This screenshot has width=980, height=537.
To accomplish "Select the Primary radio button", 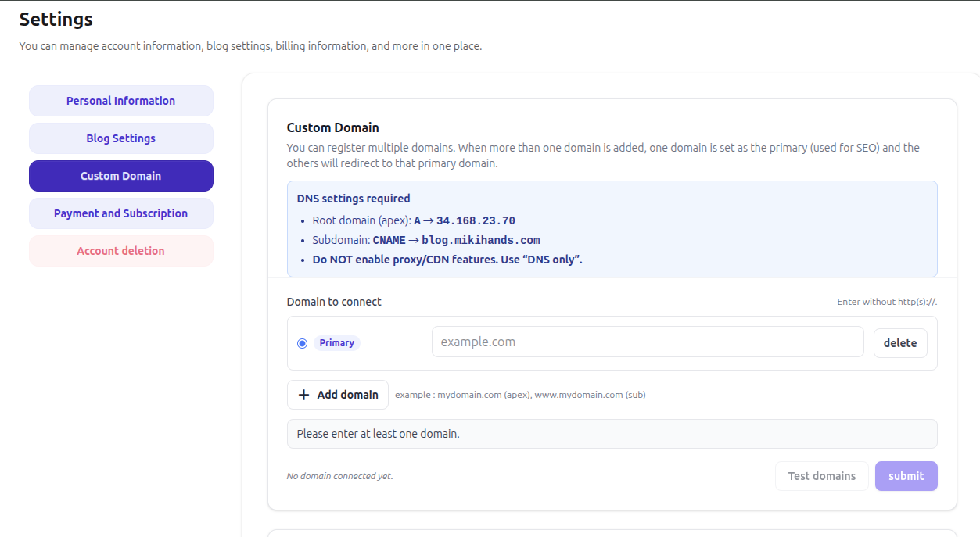I will pos(302,342).
